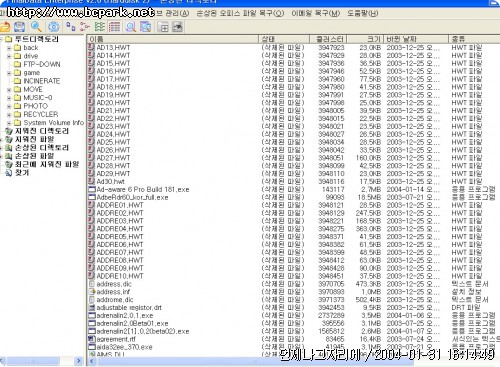500x367 pixels.
Task: Open the 이메일 복구(M) menu
Action: click(315, 13)
